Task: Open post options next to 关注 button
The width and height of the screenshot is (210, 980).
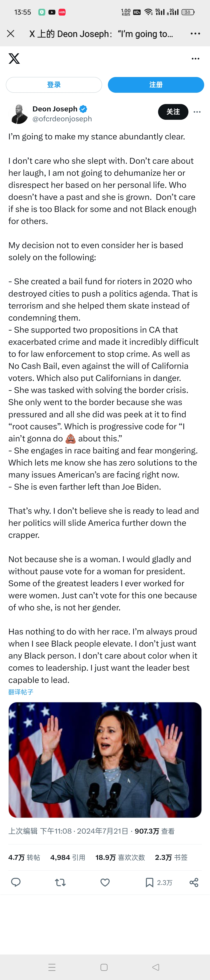Action: (197, 112)
